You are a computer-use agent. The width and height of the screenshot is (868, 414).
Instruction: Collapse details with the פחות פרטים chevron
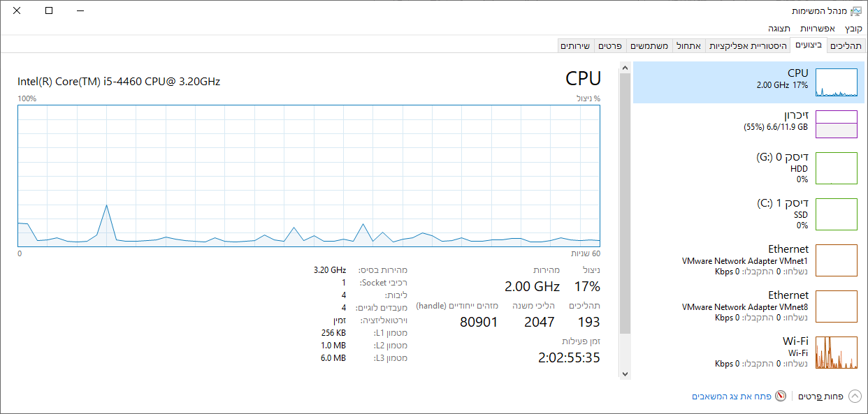pos(855,397)
